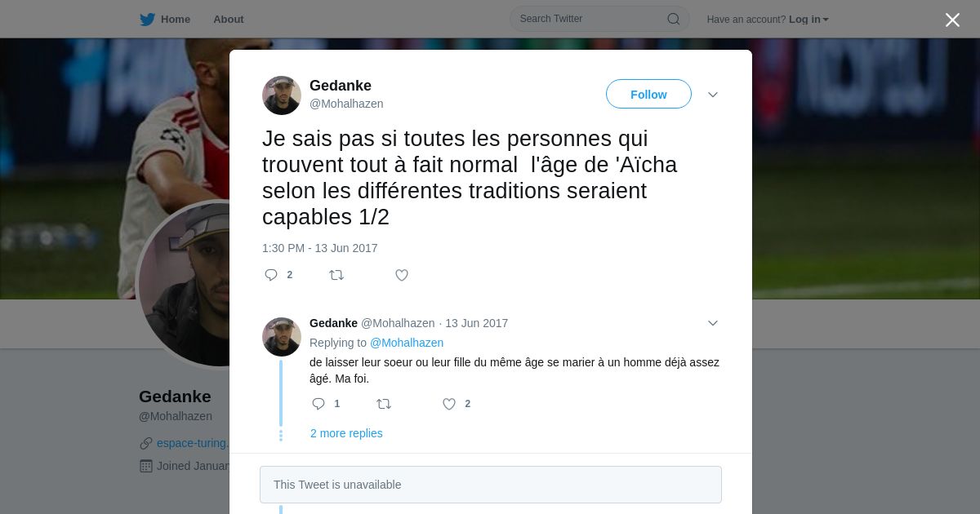Image resolution: width=980 pixels, height=514 pixels.
Task: Go to the Home tab
Action: pyautogui.click(x=175, y=20)
